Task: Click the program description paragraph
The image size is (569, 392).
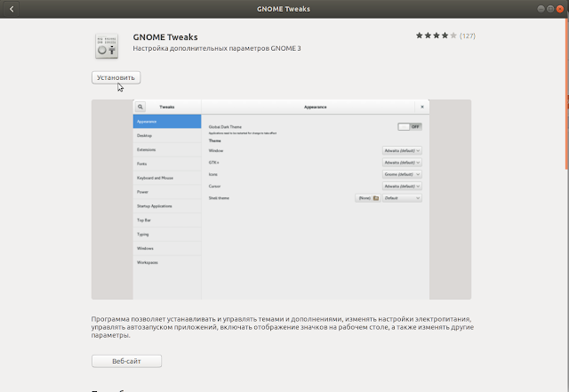Action: pyautogui.click(x=283, y=327)
